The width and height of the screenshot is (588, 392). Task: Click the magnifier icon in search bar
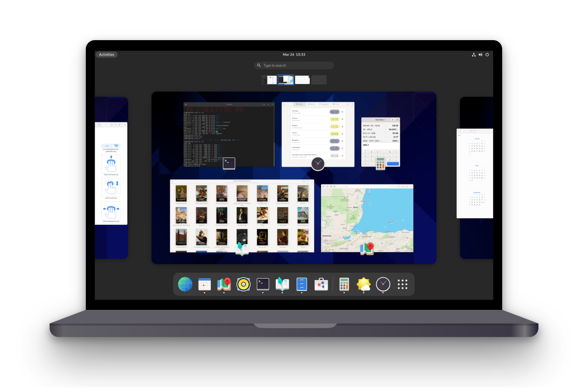[259, 65]
